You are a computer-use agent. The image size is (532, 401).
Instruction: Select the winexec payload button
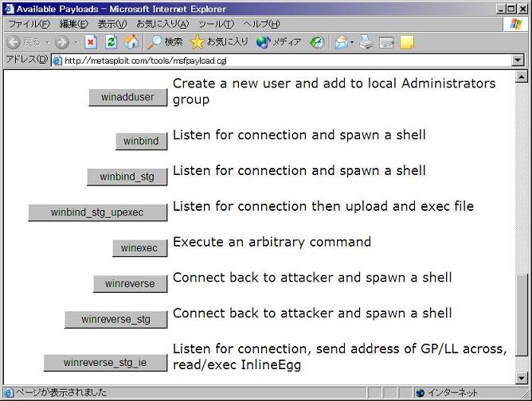coord(140,248)
